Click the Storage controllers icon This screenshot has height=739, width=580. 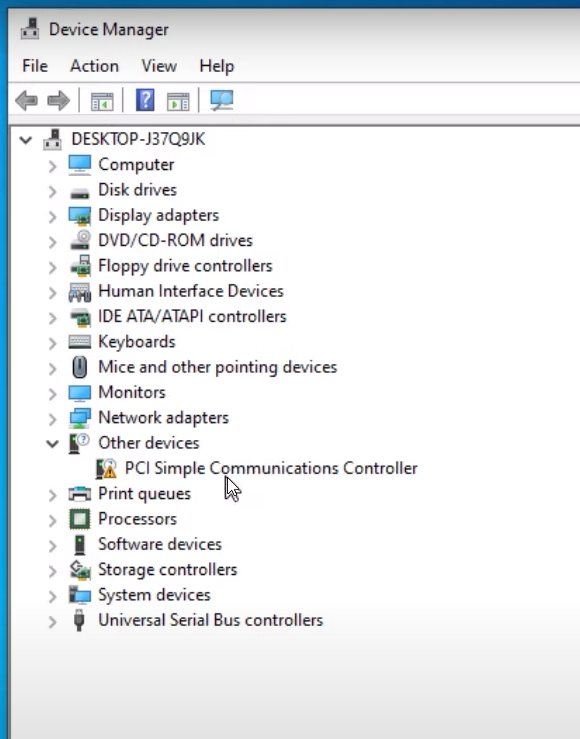(80, 570)
